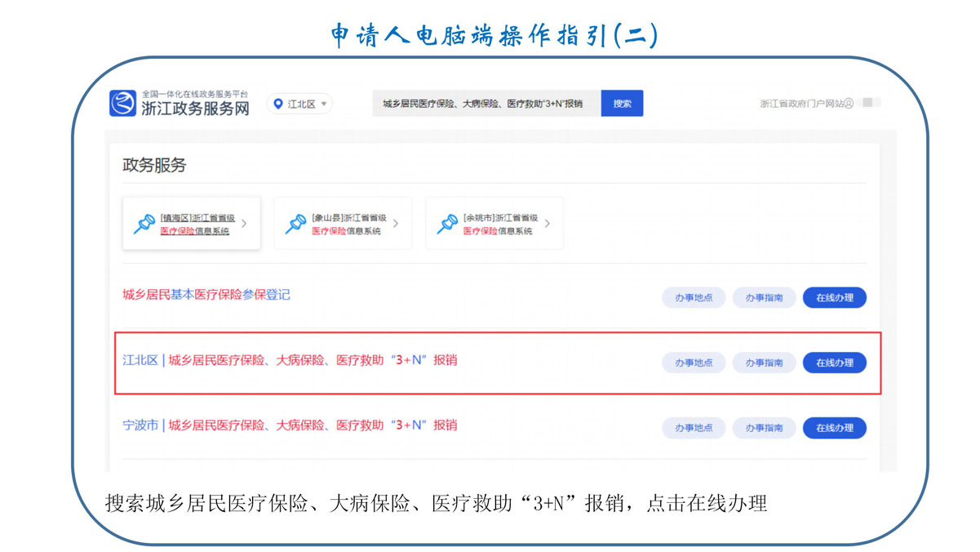
Task: Open 城乡居民基本医疗保险参保登记 result link
Action: pyautogui.click(x=206, y=295)
